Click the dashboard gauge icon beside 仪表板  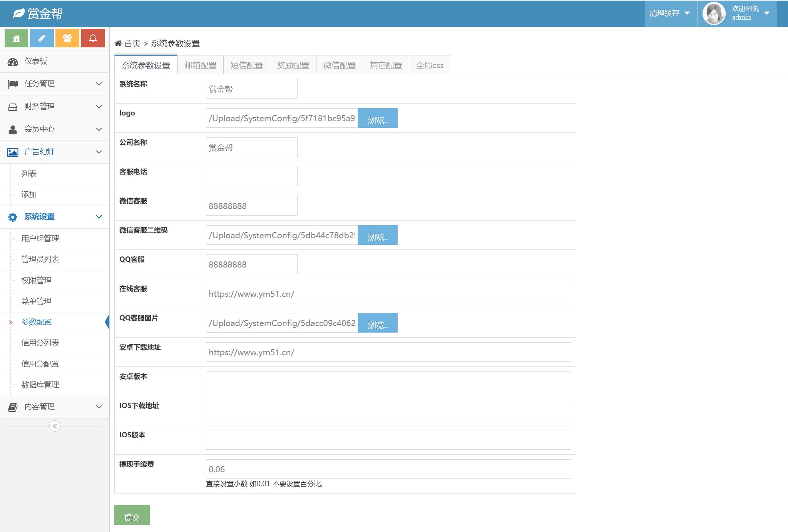click(13, 62)
